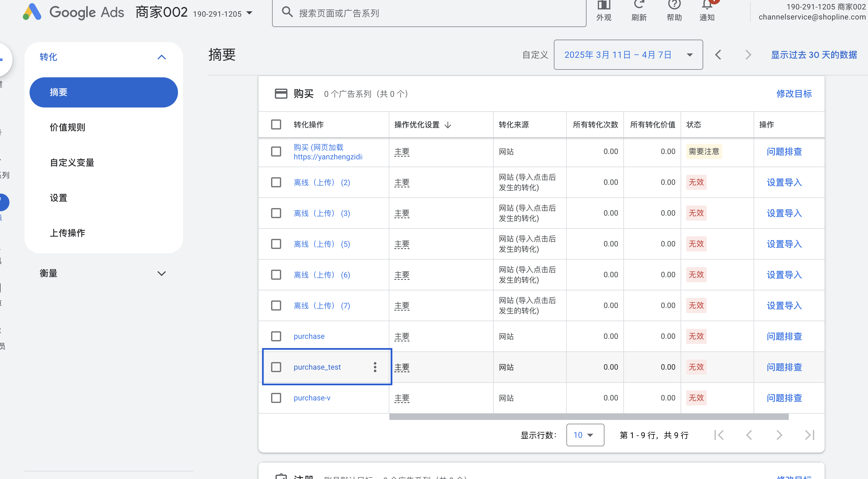
Task: Open the 显示行数 rows dropdown
Action: click(x=585, y=435)
